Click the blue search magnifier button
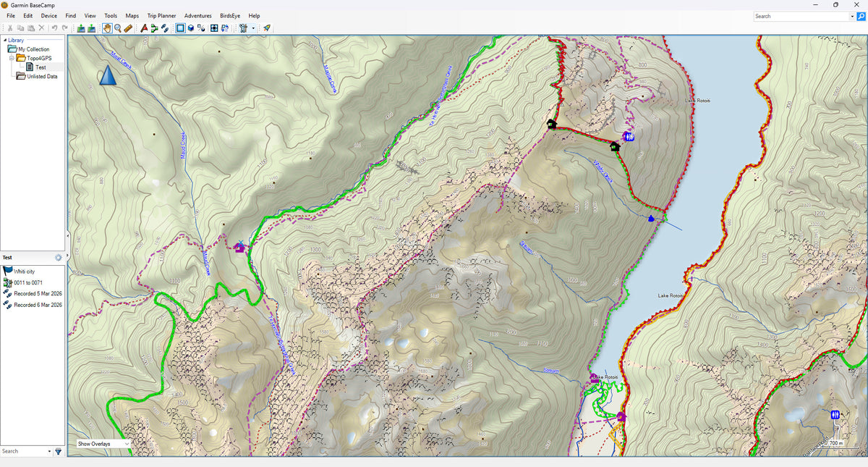Screen dimensions: 868x467 (861, 16)
